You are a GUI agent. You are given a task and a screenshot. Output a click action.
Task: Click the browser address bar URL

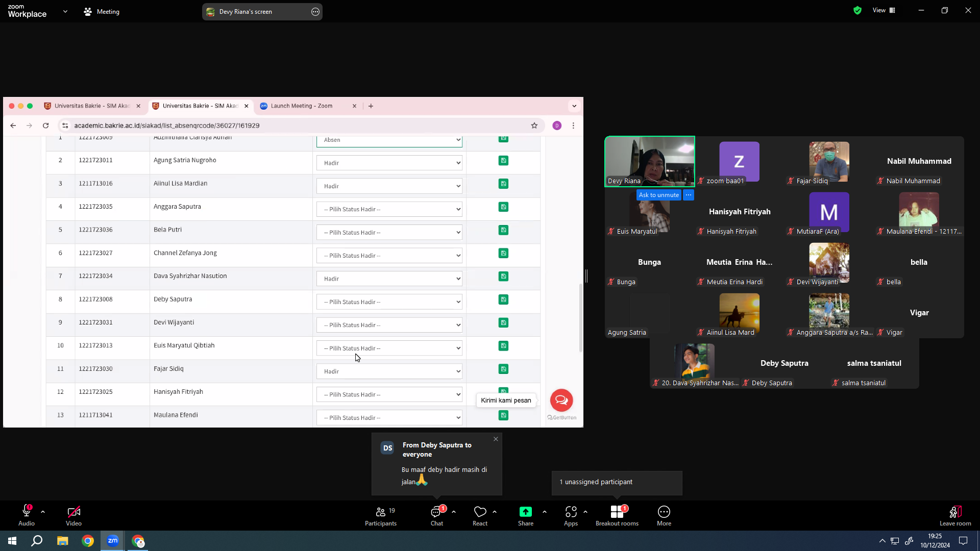click(167, 126)
